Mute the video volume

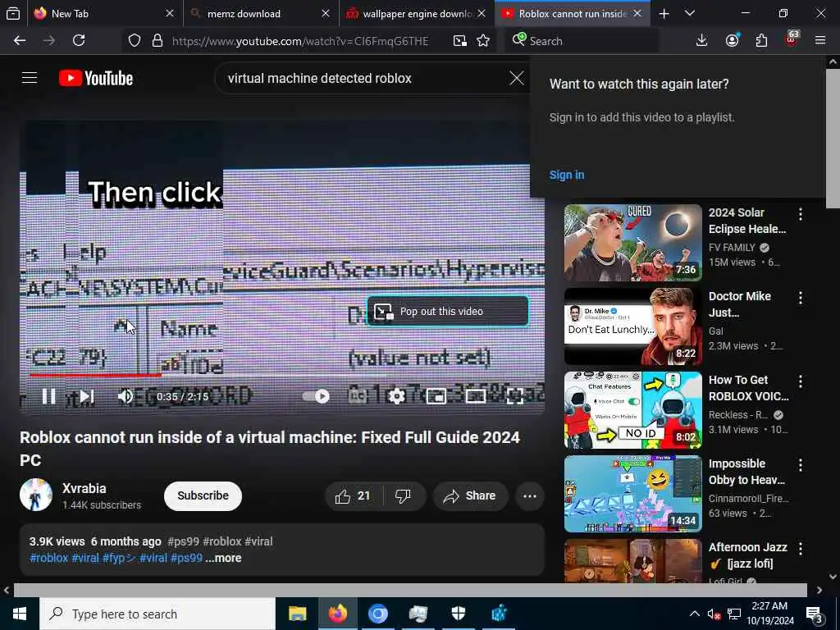126,396
